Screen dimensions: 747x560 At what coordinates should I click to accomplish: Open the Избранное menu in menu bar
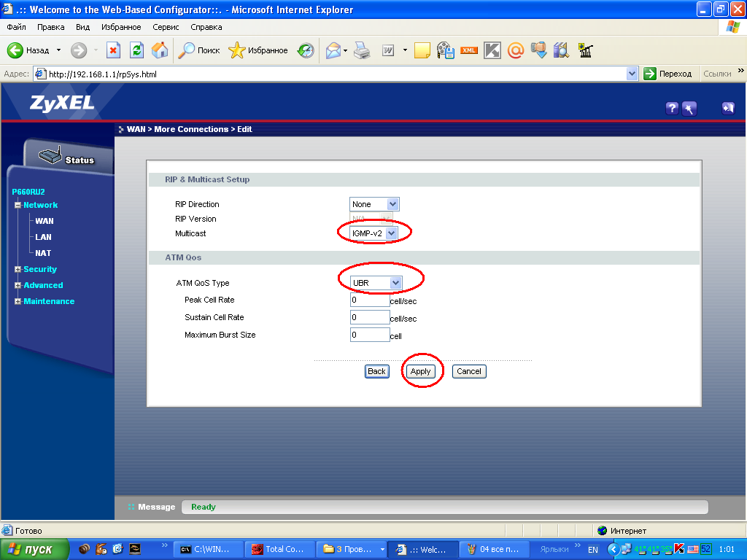pyautogui.click(x=121, y=27)
